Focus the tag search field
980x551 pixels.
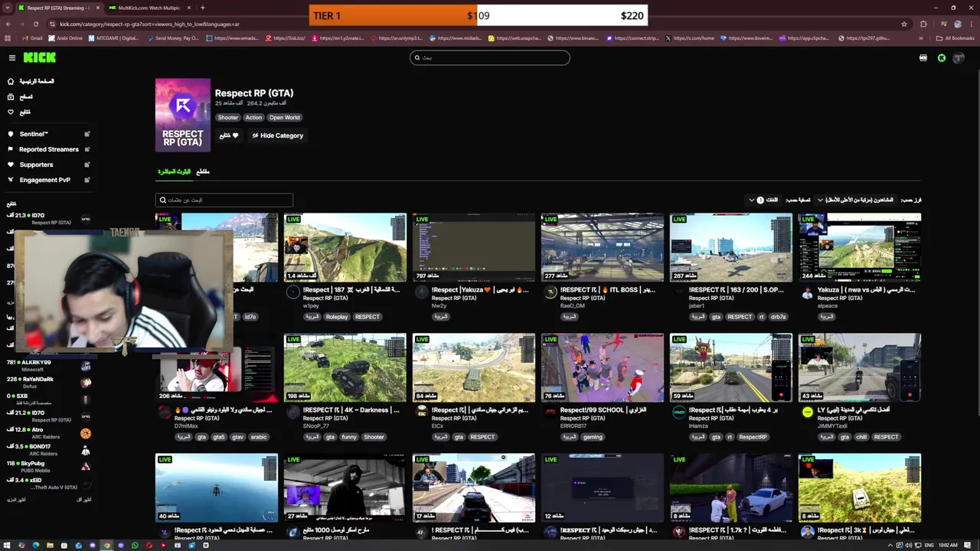pos(224,200)
